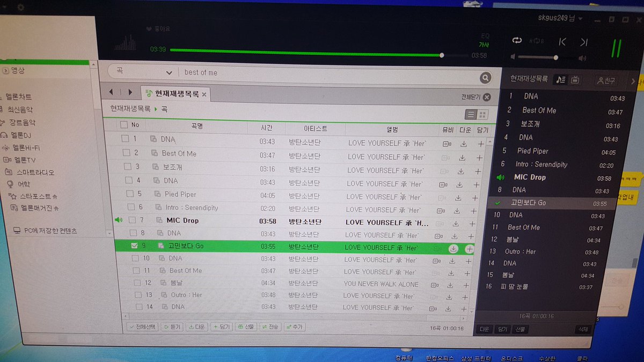Viewport: 644px width, 362px height.
Task: Add track 3 보조개 with plus icon
Action: pyautogui.click(x=478, y=171)
